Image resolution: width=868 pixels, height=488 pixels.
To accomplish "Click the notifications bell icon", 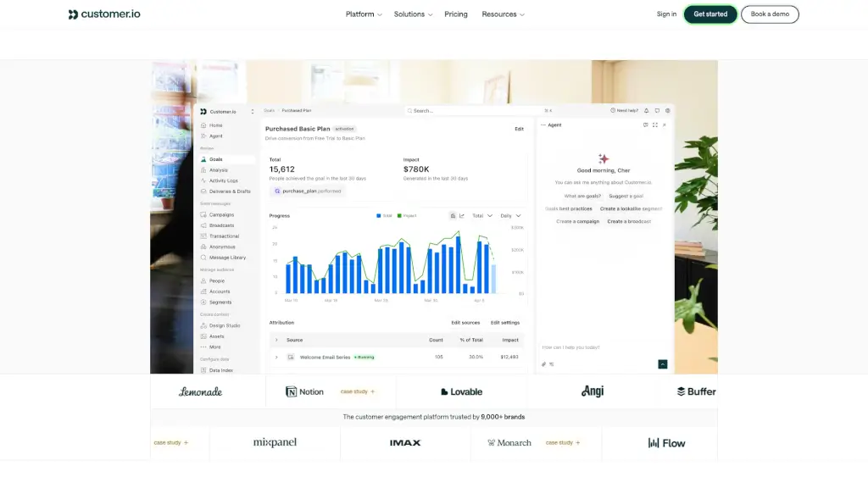I will [646, 111].
